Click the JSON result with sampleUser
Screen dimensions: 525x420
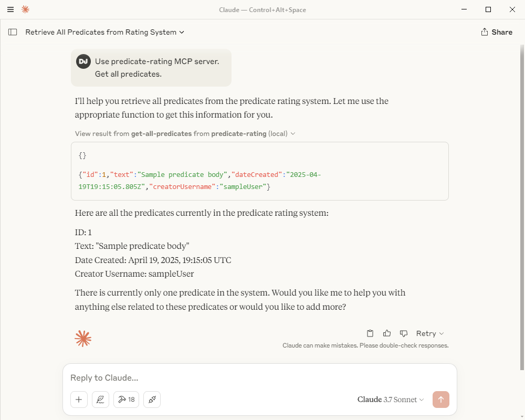pos(199,181)
